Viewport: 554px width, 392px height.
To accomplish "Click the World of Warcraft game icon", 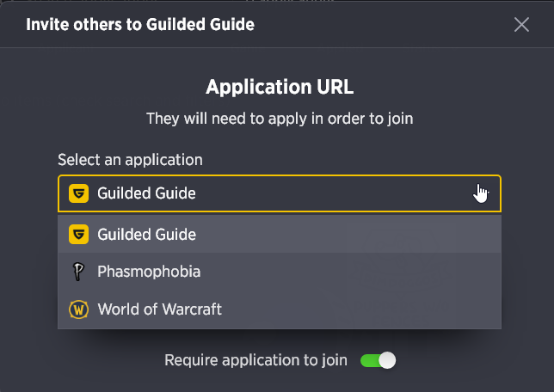I will coord(78,309).
